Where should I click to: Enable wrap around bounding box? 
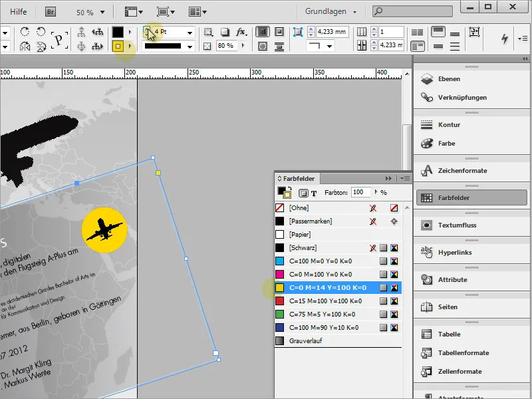pyautogui.click(x=279, y=32)
